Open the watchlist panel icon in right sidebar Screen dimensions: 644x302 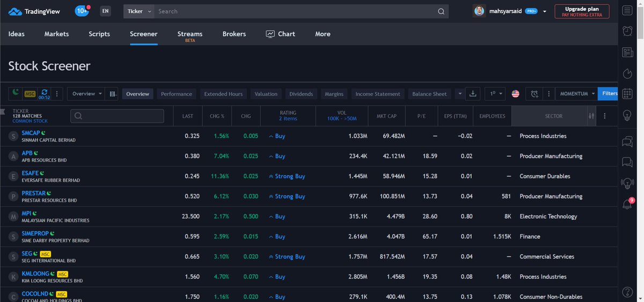[x=627, y=11]
